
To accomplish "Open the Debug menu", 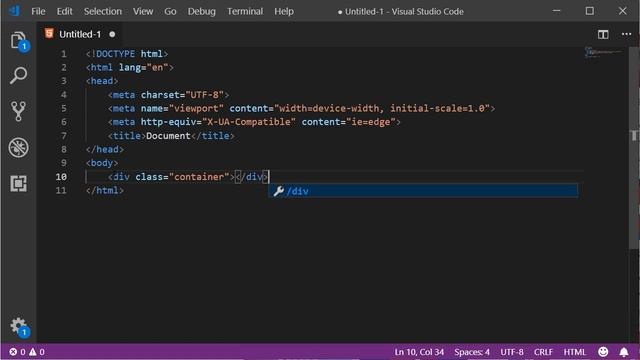I will (x=202, y=11).
